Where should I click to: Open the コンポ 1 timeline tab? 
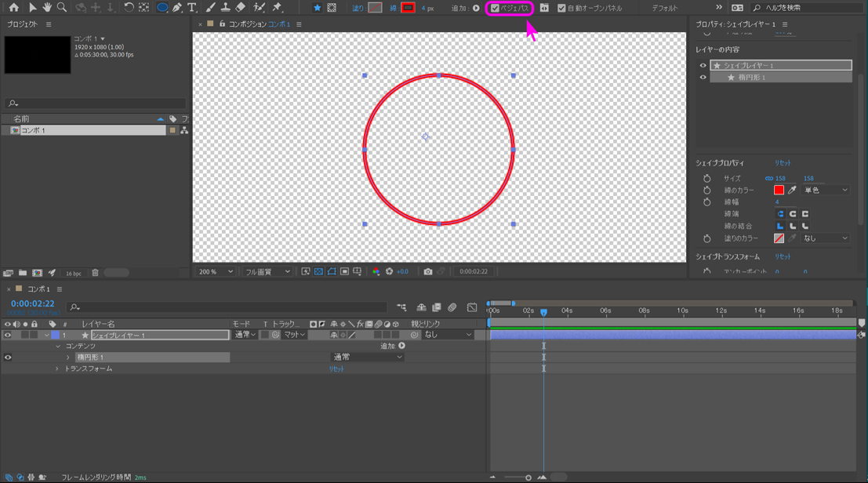(38, 289)
